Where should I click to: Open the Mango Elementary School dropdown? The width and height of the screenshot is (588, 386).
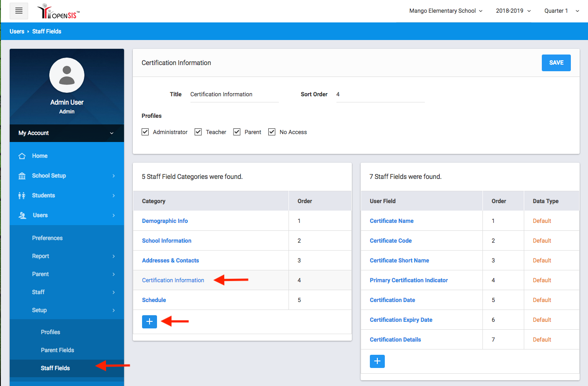[x=446, y=11]
